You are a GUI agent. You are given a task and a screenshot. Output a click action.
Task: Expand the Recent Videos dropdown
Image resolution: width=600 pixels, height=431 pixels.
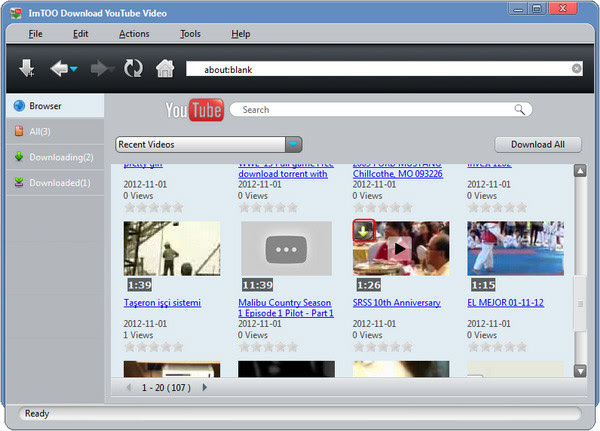[293, 145]
